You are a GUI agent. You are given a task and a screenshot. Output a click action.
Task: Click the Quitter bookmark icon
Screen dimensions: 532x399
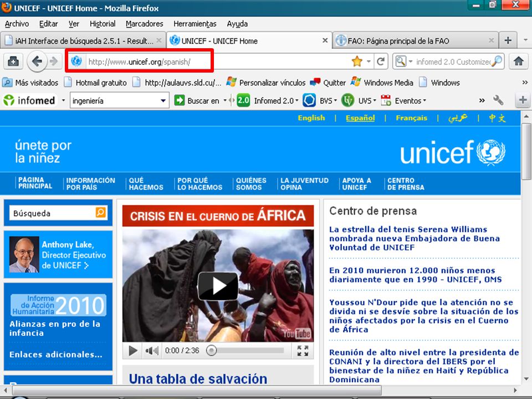coord(315,82)
